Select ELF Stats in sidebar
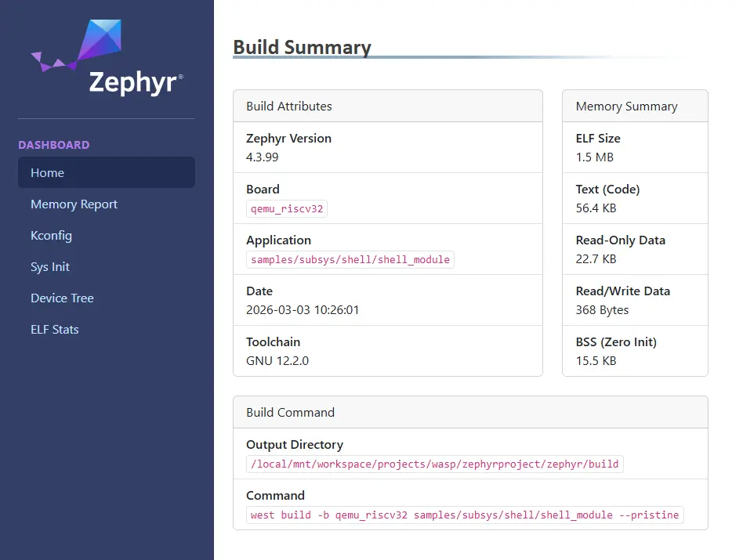 point(55,330)
